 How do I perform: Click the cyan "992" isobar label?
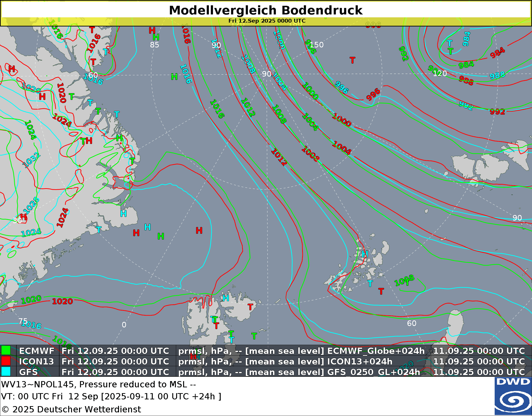point(466,105)
